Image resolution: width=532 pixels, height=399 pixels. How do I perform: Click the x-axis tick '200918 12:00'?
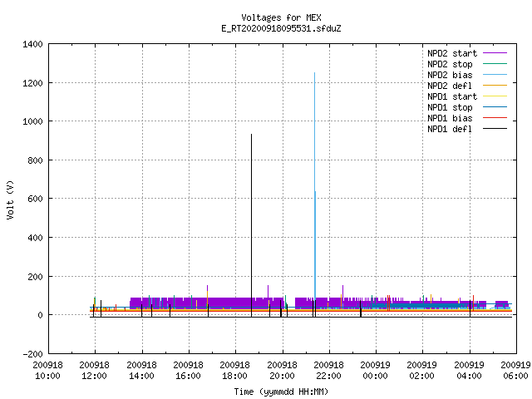94,371
